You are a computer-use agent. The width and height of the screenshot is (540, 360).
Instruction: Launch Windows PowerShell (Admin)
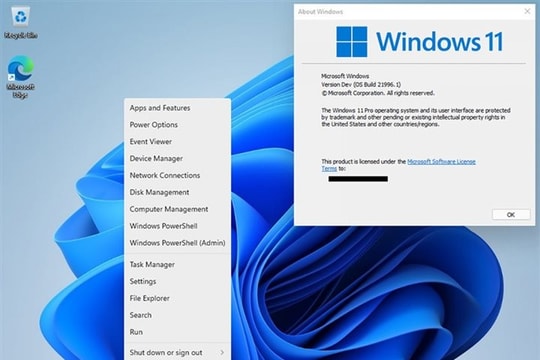(x=177, y=243)
